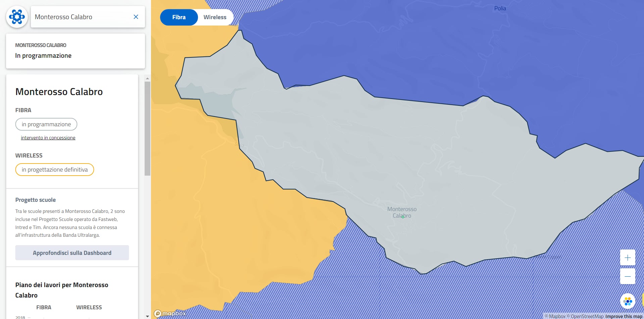Zoom out on the map
This screenshot has width=644, height=319.
click(x=628, y=276)
